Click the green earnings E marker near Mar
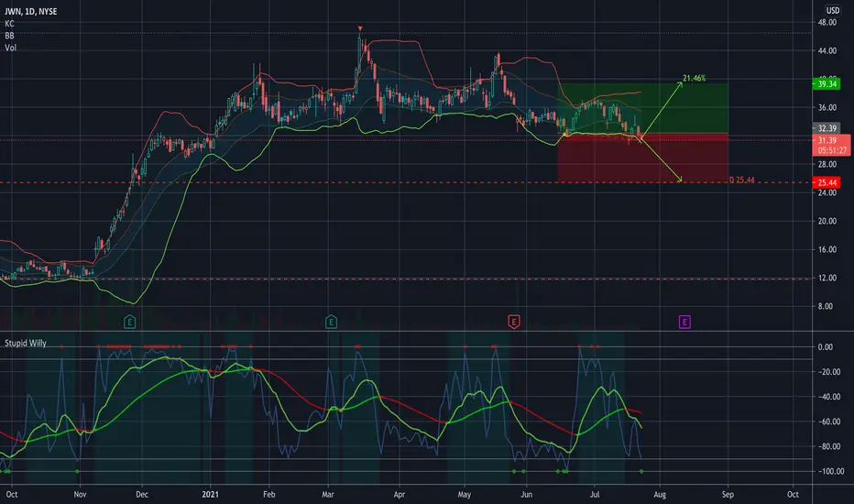The height and width of the screenshot is (504, 854). point(331,322)
